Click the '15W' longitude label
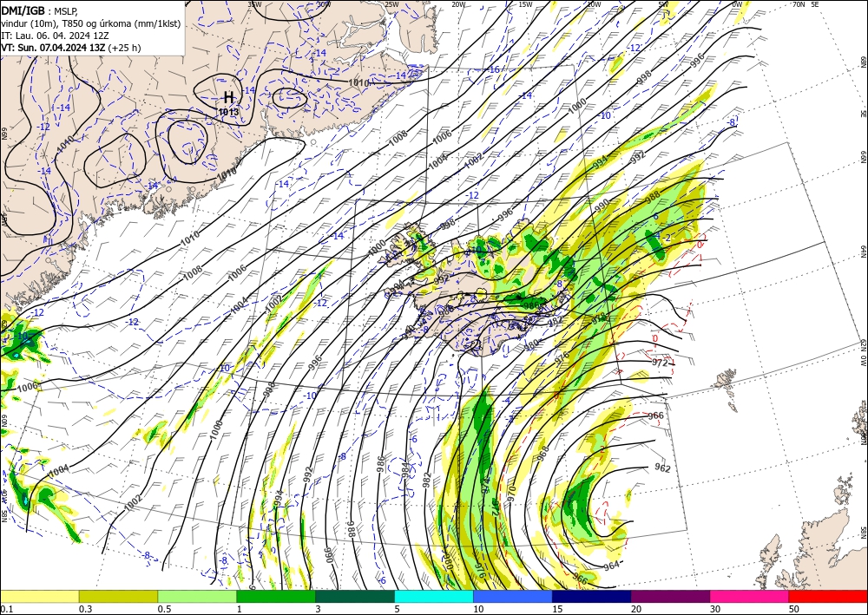Image resolution: width=868 pixels, height=615 pixels. pos(525,4)
